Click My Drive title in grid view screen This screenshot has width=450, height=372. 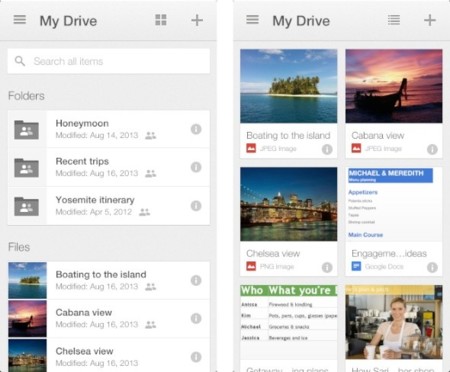click(301, 21)
